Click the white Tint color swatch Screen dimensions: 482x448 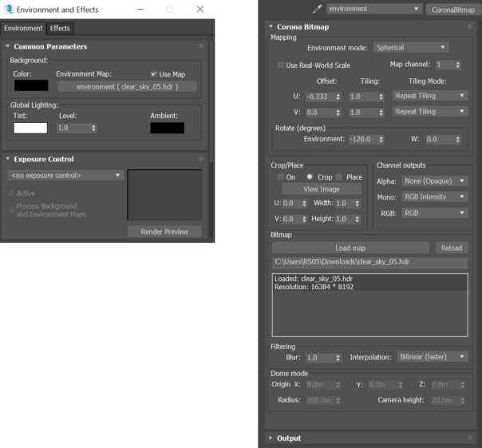(x=30, y=128)
